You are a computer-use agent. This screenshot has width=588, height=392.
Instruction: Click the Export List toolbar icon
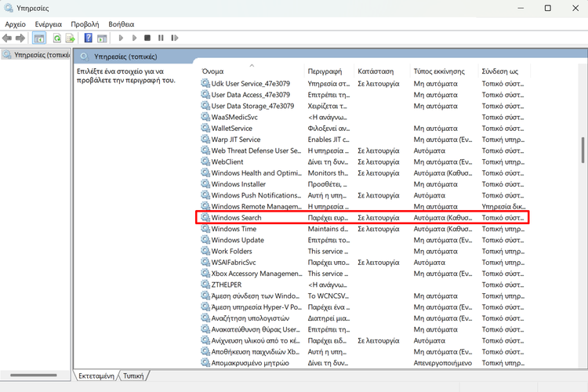70,38
